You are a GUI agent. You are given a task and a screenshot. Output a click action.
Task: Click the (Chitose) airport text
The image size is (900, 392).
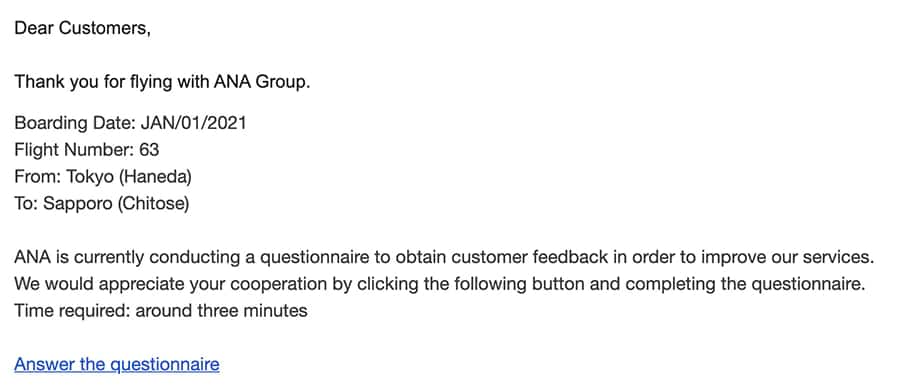click(x=153, y=204)
